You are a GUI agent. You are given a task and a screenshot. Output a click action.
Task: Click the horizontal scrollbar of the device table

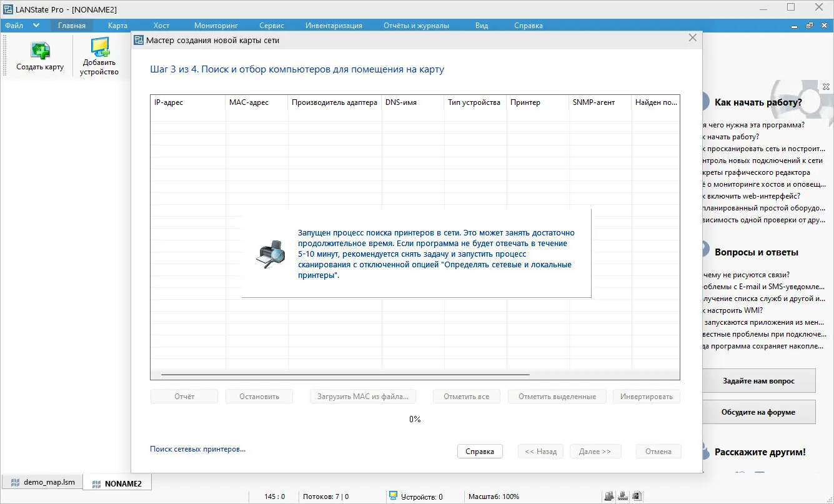(345, 374)
